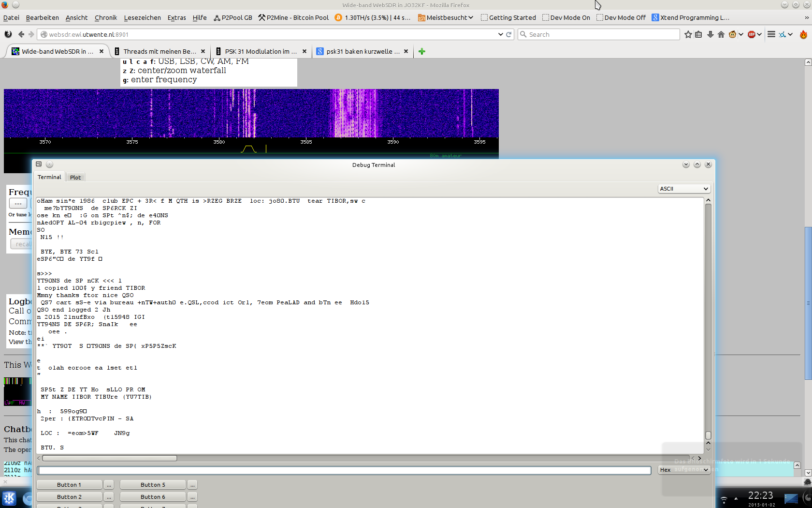Open the Chronik menu
This screenshot has height=508, width=812.
click(106, 17)
